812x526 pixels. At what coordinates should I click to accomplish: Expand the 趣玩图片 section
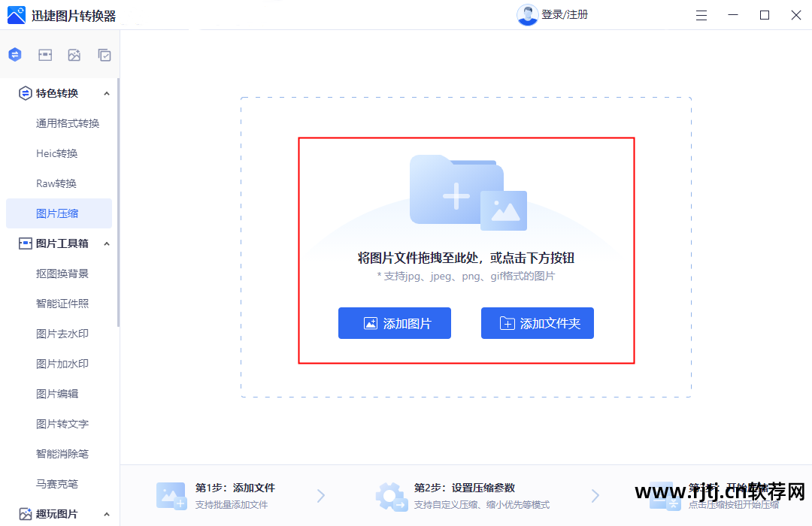coord(108,514)
